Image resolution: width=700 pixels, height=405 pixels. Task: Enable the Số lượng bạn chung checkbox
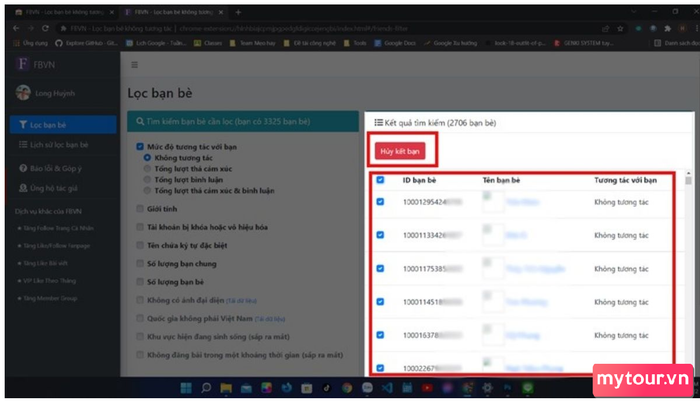(140, 263)
